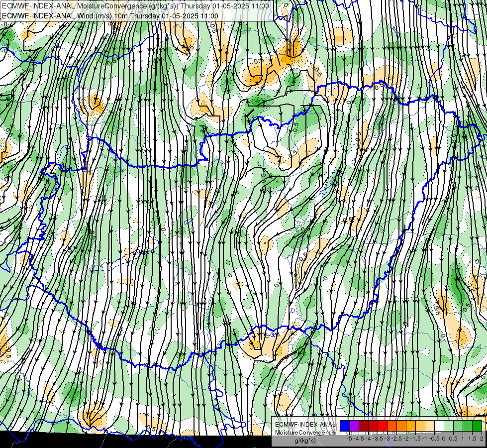487x448 pixels.
Task: Click the legend label MoistureConvergence
Action: pos(305,433)
